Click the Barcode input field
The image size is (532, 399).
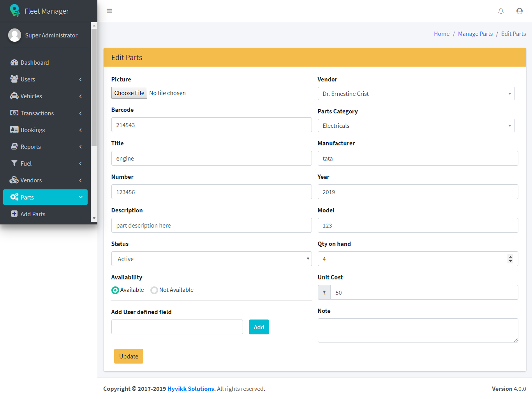click(211, 125)
